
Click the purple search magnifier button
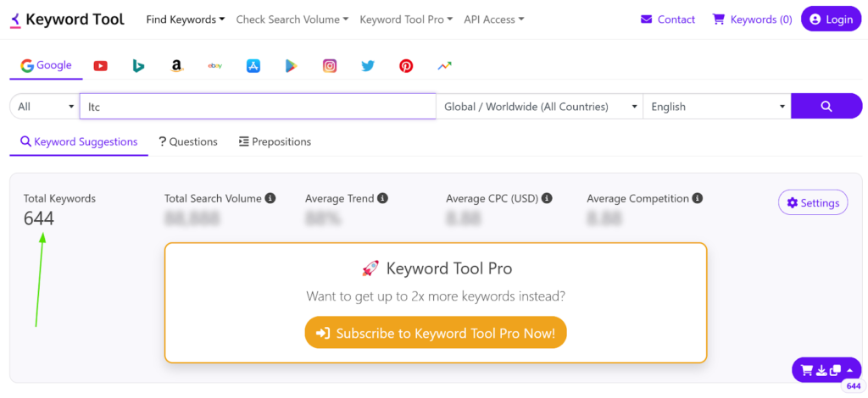[x=826, y=107]
